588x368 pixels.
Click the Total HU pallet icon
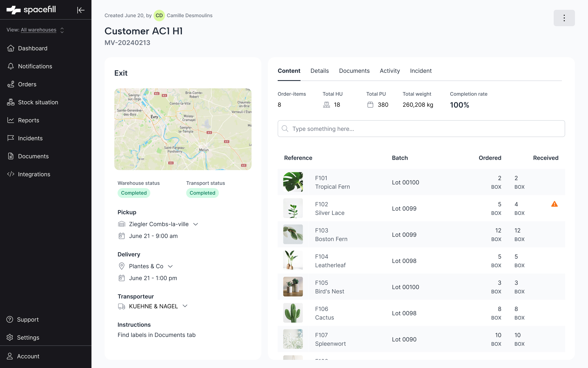click(327, 105)
